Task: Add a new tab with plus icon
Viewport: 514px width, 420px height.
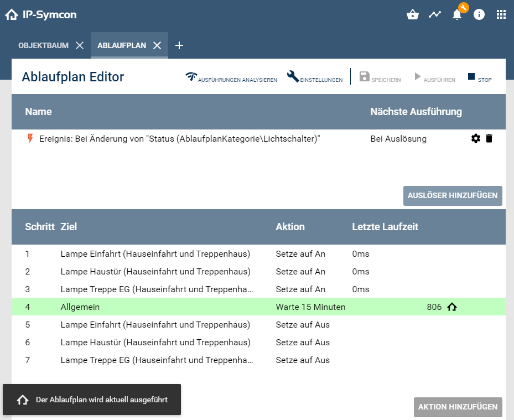Action: [179, 45]
